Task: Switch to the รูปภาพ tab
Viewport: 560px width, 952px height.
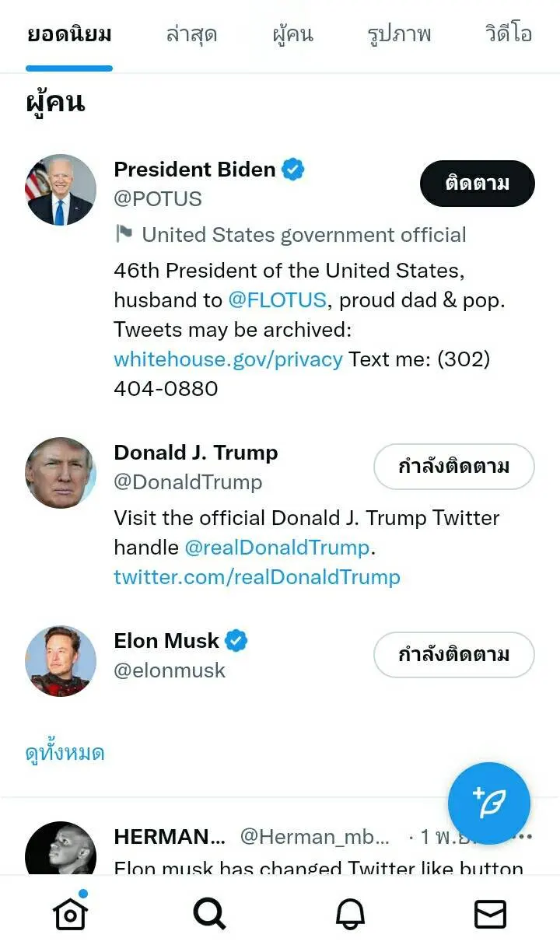Action: pyautogui.click(x=399, y=35)
